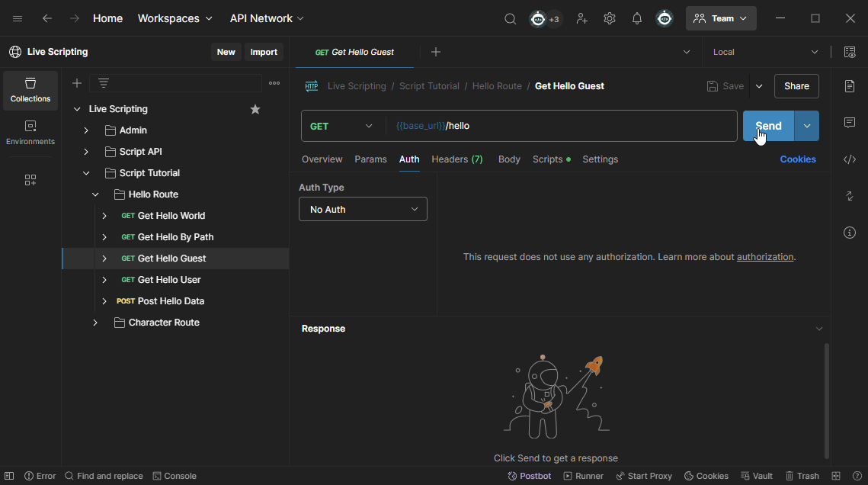Open the settings gear icon

(610, 19)
